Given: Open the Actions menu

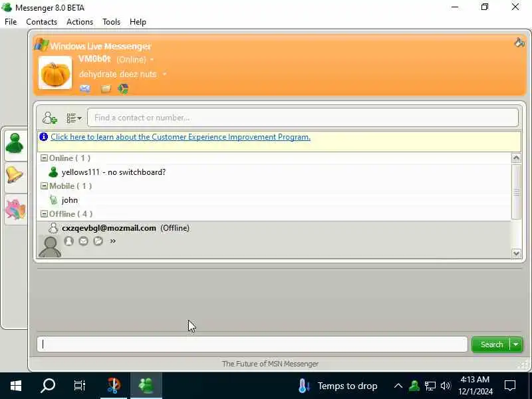Looking at the screenshot, I should tap(80, 22).
